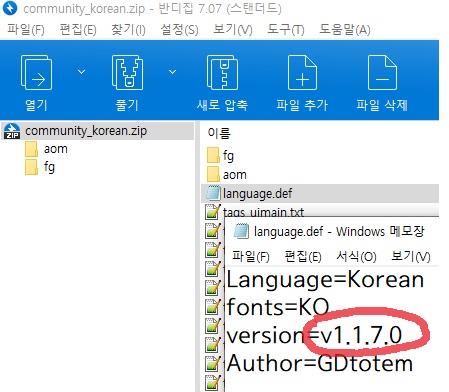Click the Notepad icon in 메모장 title bar
This screenshot has height=392, width=449.
(x=241, y=231)
